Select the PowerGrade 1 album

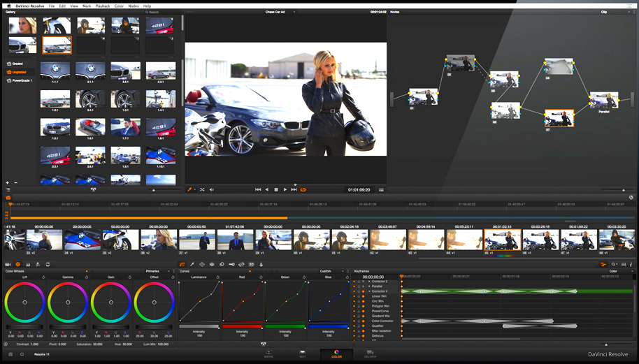click(21, 80)
